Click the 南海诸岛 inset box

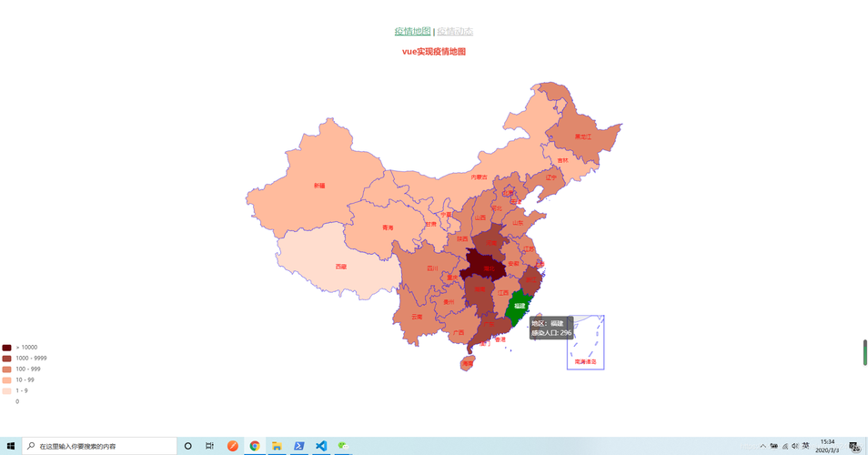(586, 342)
